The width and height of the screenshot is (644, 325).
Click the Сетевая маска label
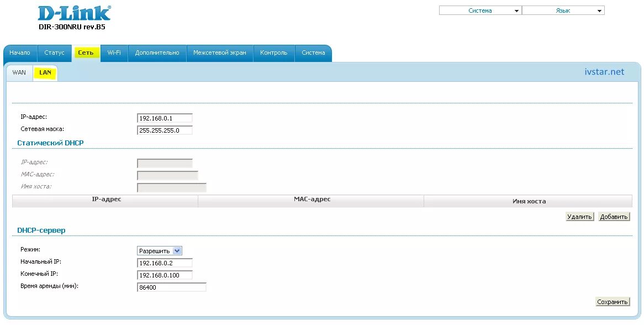click(x=43, y=129)
